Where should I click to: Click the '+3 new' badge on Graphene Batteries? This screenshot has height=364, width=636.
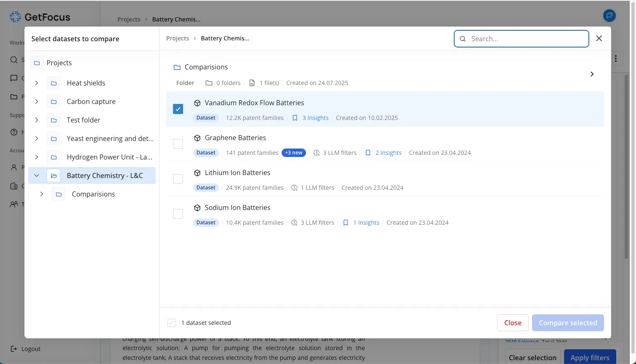point(294,153)
